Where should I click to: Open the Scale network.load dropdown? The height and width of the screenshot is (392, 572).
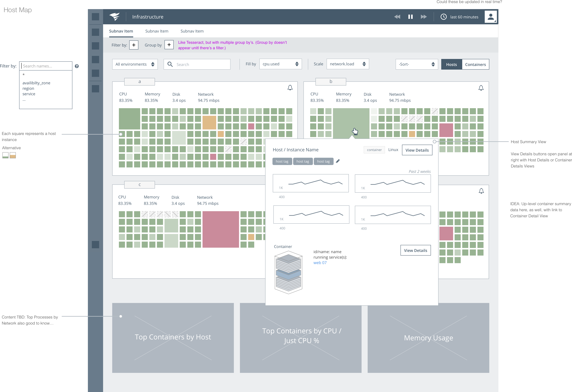tap(348, 64)
